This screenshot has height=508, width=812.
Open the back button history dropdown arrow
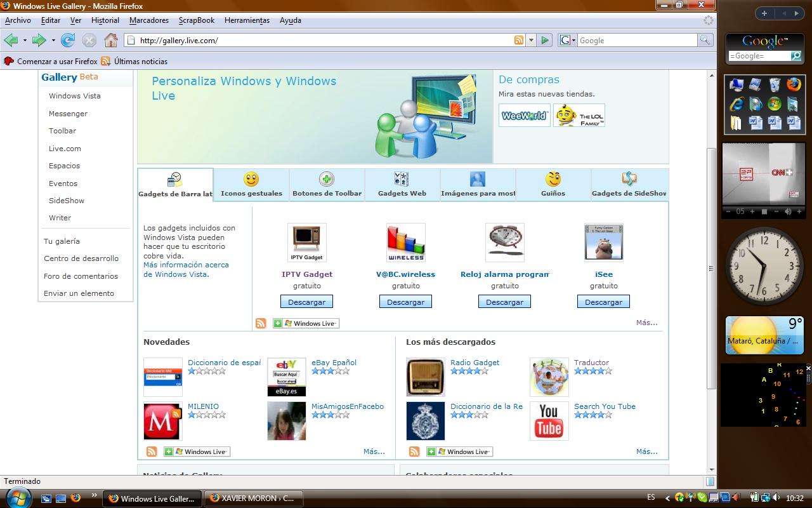pyautogui.click(x=25, y=40)
